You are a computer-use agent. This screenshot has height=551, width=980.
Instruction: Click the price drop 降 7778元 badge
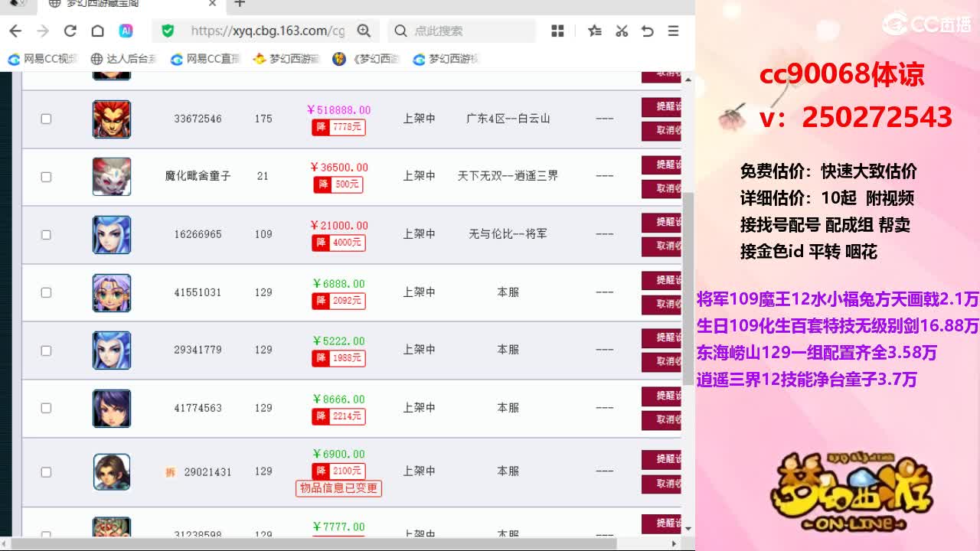338,127
